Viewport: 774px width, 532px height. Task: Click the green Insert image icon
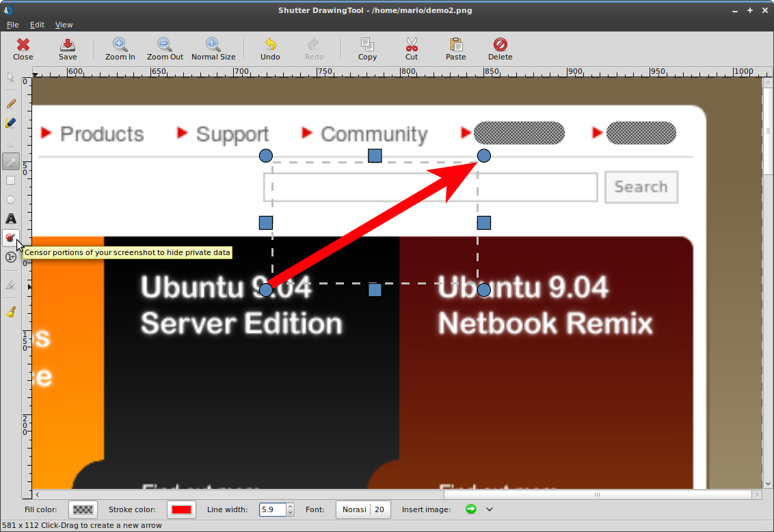click(x=471, y=509)
